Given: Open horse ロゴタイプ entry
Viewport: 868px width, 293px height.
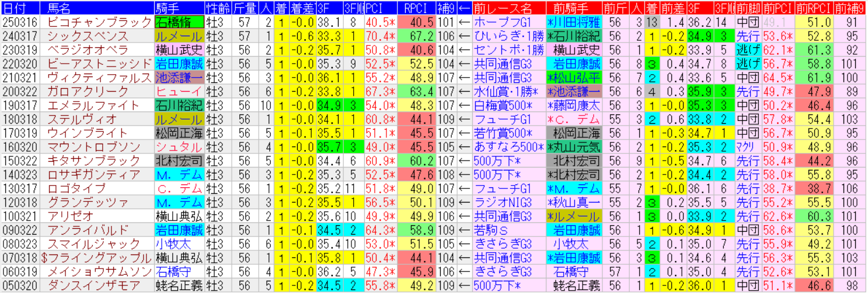Looking at the screenshot, I should [x=79, y=188].
